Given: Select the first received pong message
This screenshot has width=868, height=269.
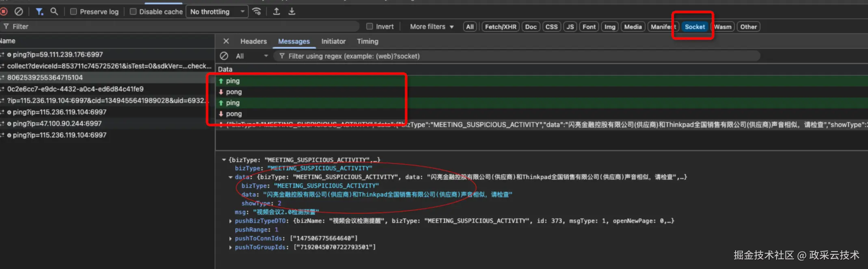Looking at the screenshot, I should click(x=542, y=92).
